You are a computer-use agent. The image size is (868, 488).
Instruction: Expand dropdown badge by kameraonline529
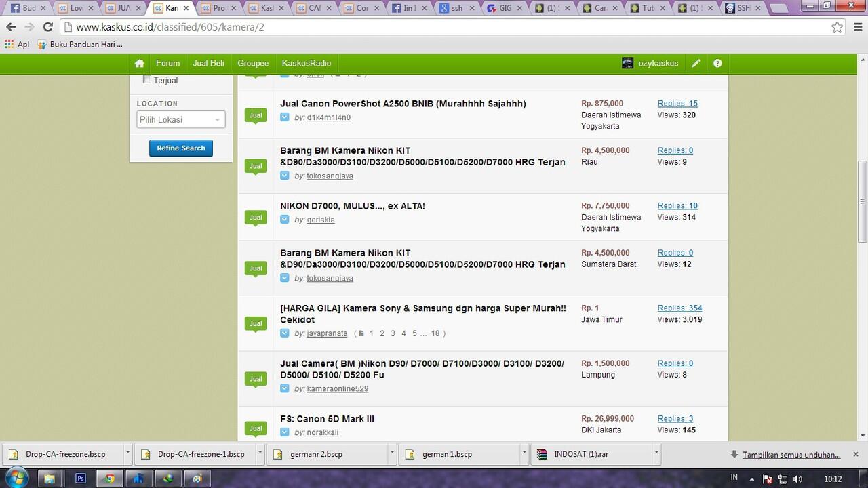(x=285, y=388)
